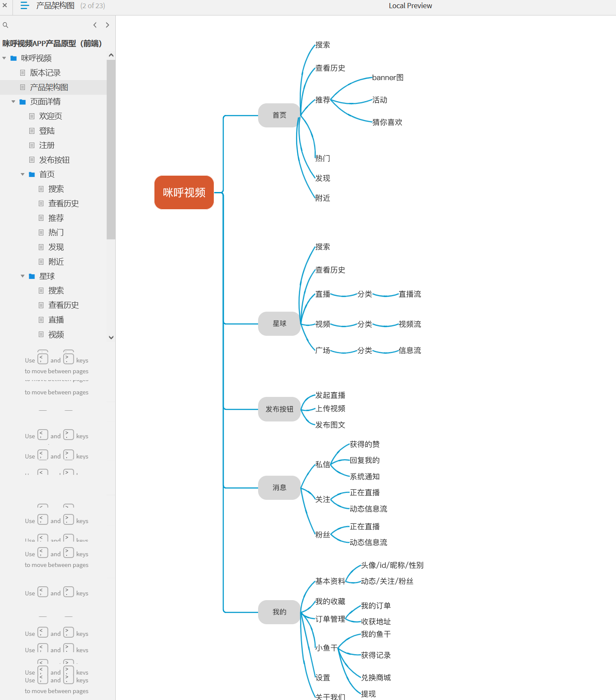Click the 首页 folder icon in tree

click(x=32, y=174)
